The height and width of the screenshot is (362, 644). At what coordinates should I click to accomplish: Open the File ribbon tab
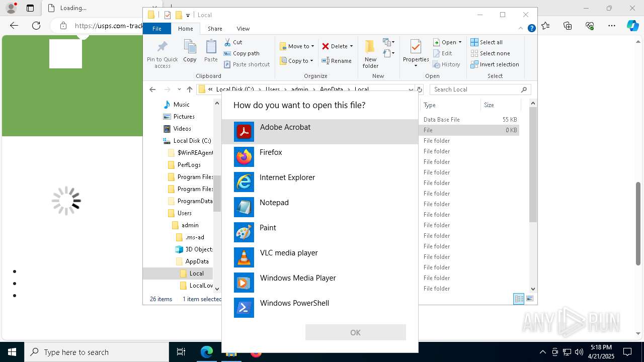(157, 29)
